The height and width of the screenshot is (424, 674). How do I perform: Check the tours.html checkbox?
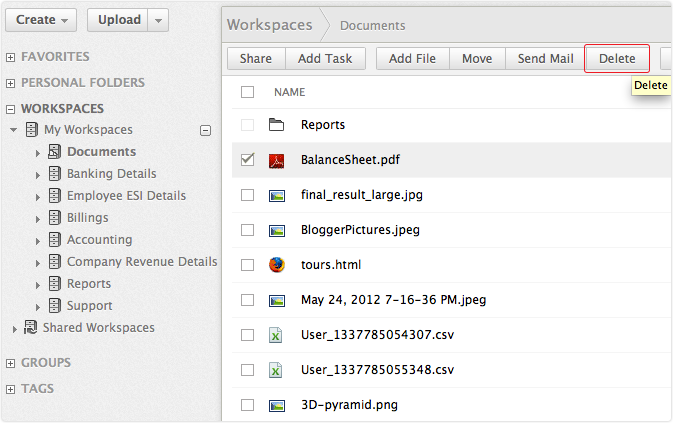[x=247, y=265]
